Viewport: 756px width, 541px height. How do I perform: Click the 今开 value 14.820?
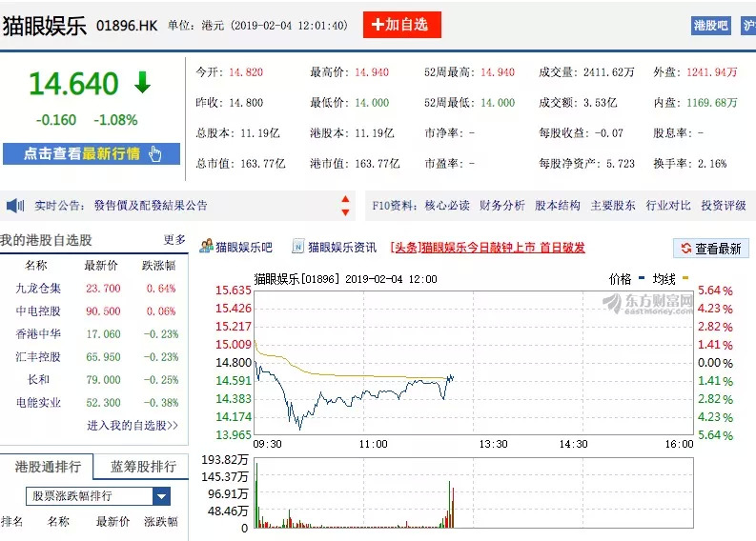click(x=246, y=72)
